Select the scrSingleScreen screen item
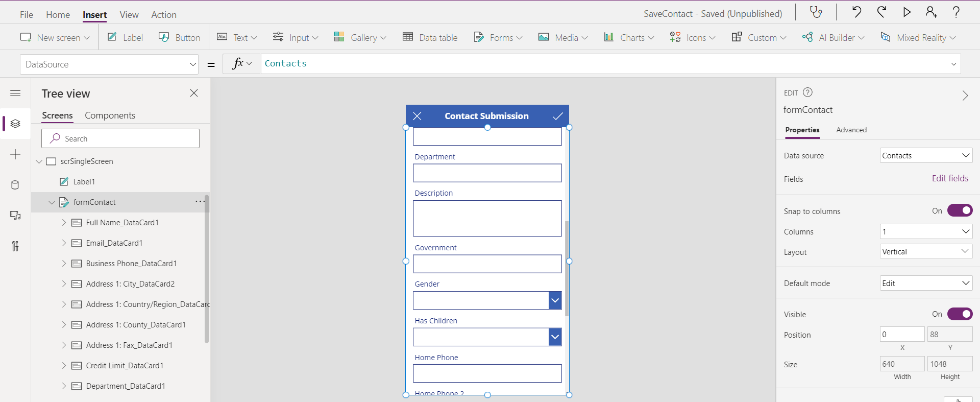The width and height of the screenshot is (980, 402). coord(87,161)
